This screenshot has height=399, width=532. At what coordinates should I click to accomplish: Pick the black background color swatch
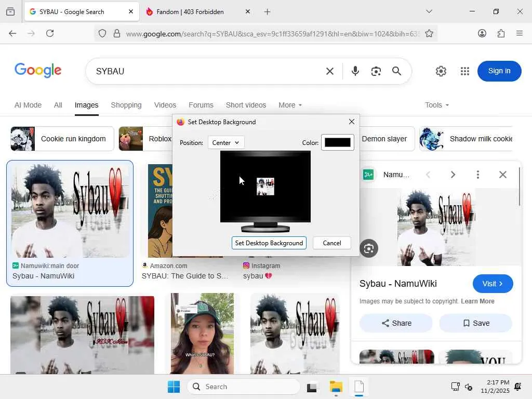coord(338,142)
